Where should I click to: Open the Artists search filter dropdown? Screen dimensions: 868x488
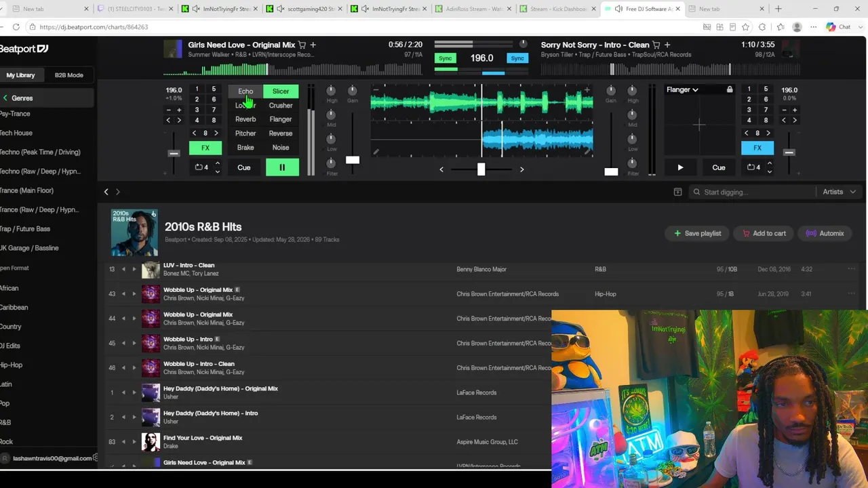click(x=840, y=192)
